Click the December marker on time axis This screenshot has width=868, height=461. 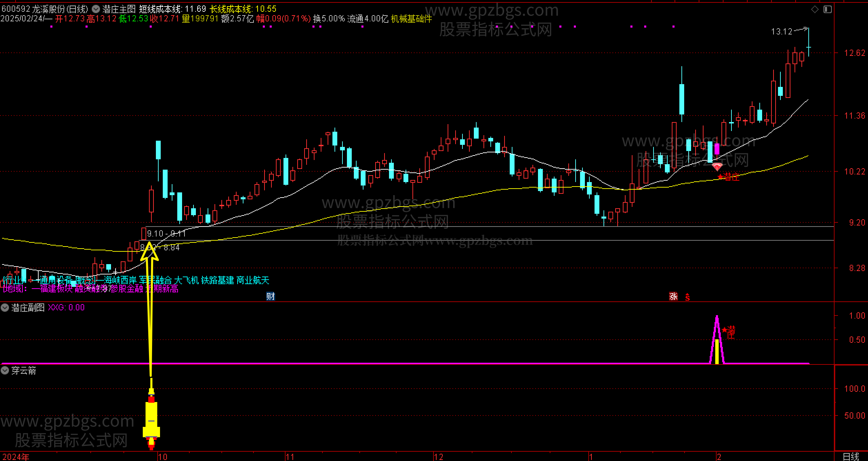pyautogui.click(x=438, y=457)
